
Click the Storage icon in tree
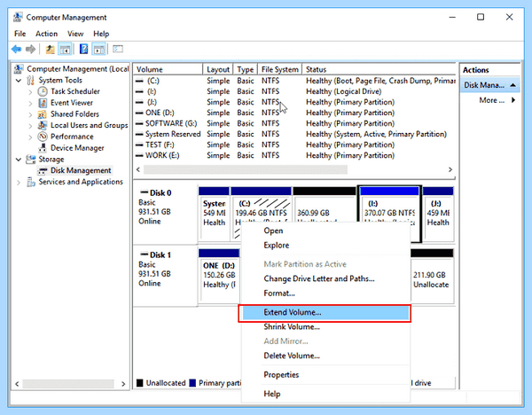(x=31, y=159)
